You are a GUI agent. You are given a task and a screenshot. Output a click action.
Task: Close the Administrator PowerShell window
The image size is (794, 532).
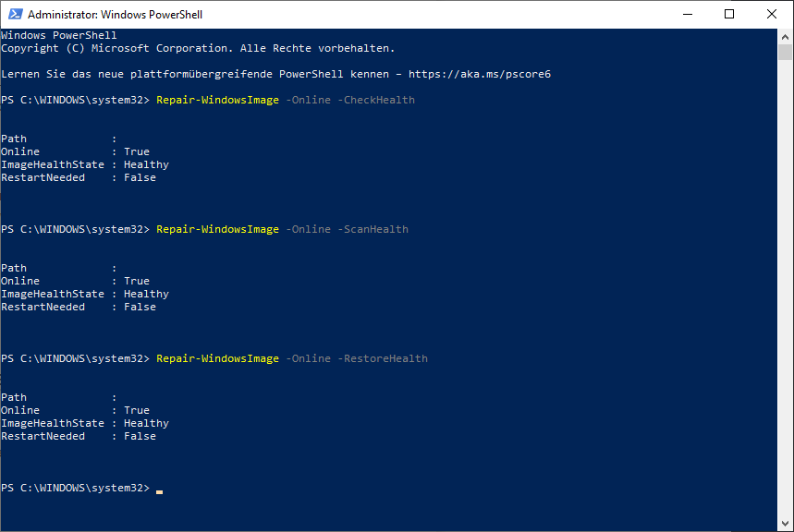point(771,14)
